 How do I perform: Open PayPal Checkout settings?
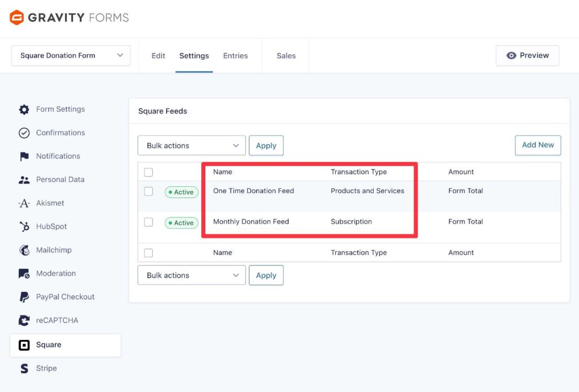click(x=66, y=297)
